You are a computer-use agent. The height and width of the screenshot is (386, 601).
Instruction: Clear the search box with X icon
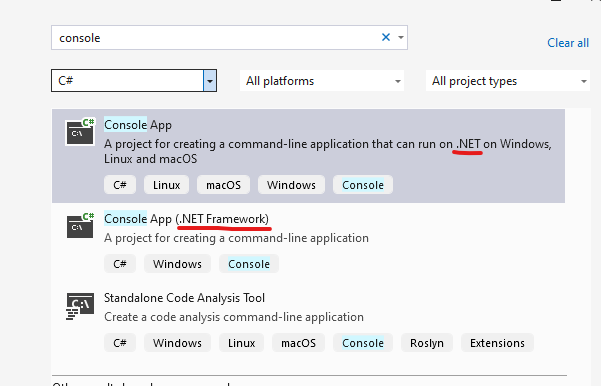coord(386,37)
